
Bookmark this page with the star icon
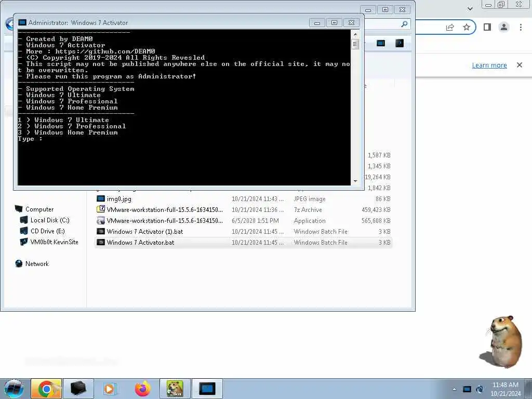pos(467,27)
